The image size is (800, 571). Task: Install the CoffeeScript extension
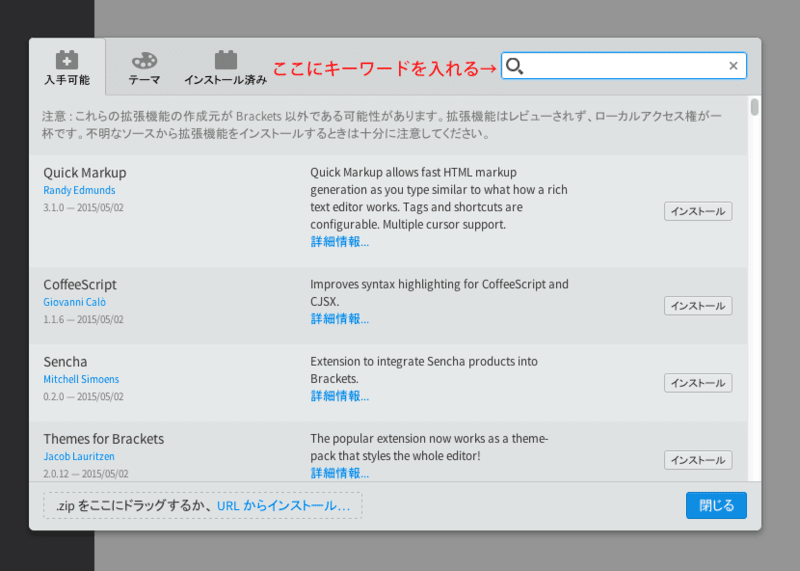(698, 306)
